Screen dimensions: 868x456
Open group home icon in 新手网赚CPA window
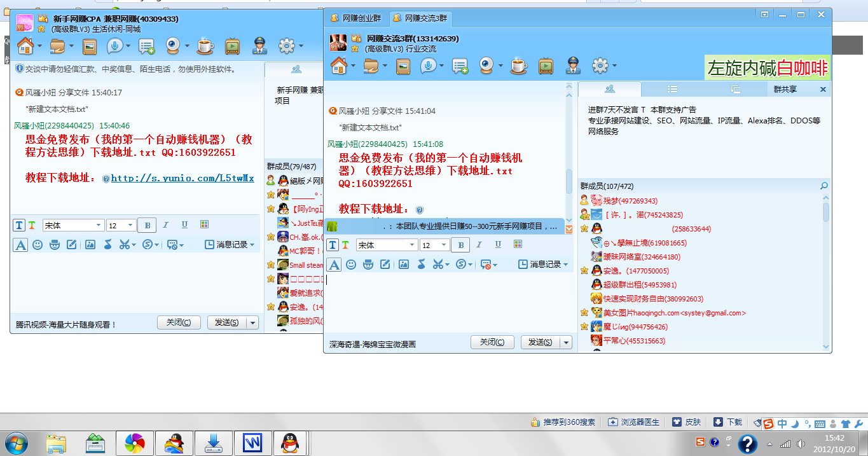[x=25, y=45]
